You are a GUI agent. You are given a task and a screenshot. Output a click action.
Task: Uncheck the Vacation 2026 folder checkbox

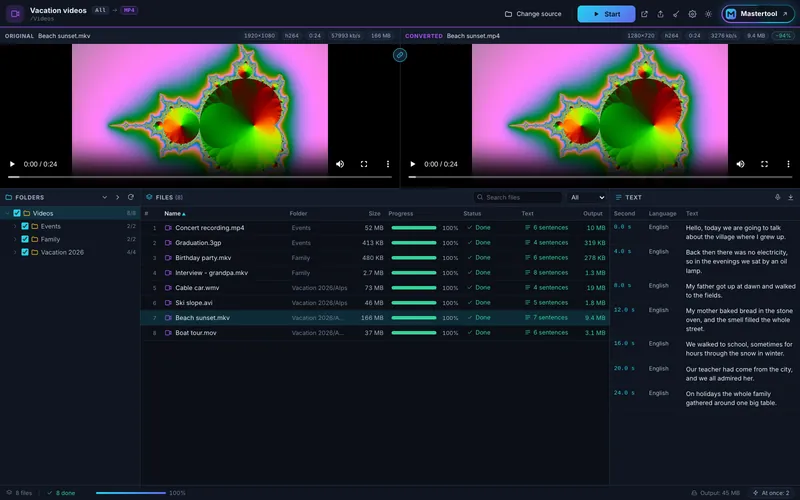(x=24, y=252)
